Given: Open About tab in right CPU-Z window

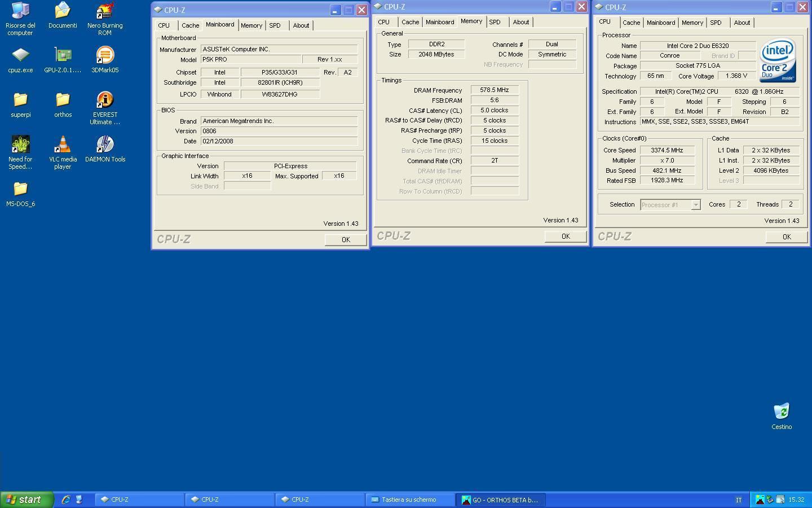Looking at the screenshot, I should 742,23.
